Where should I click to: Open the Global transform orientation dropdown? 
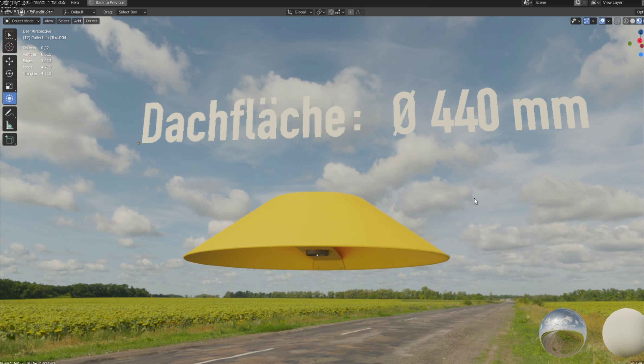tap(300, 12)
